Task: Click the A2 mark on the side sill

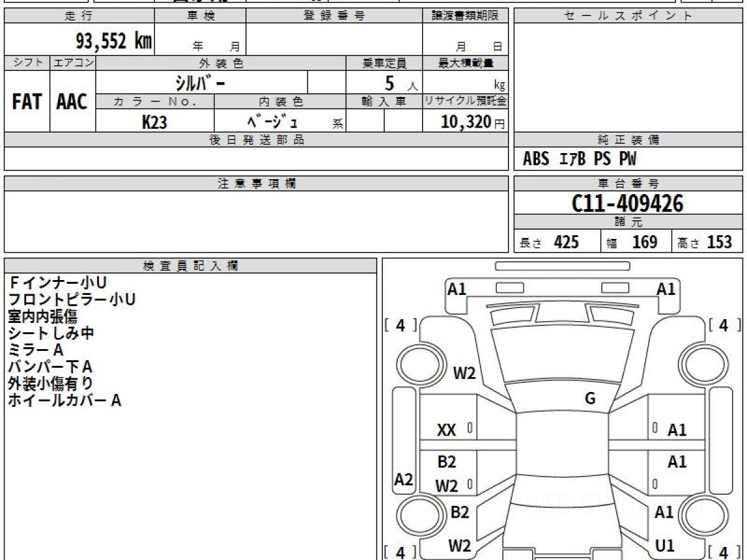Action: (x=404, y=479)
